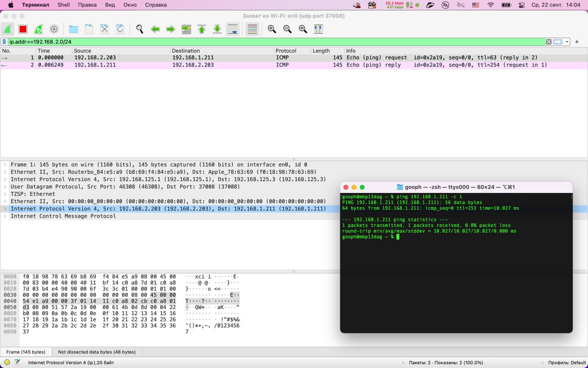Jump to the first packet

(x=202, y=29)
